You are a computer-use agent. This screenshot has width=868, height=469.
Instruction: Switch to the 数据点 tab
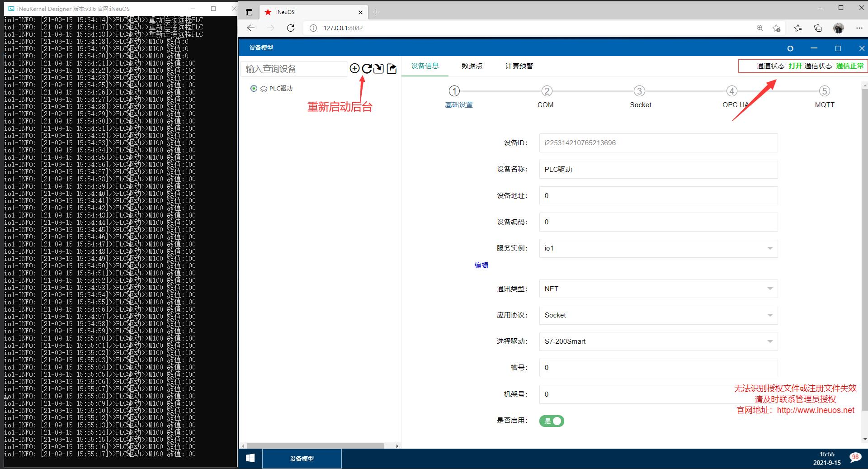[x=472, y=66]
